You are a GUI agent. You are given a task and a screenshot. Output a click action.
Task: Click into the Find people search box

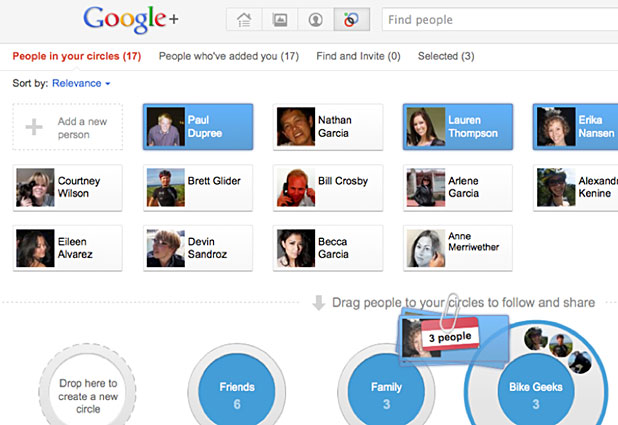coord(500,19)
